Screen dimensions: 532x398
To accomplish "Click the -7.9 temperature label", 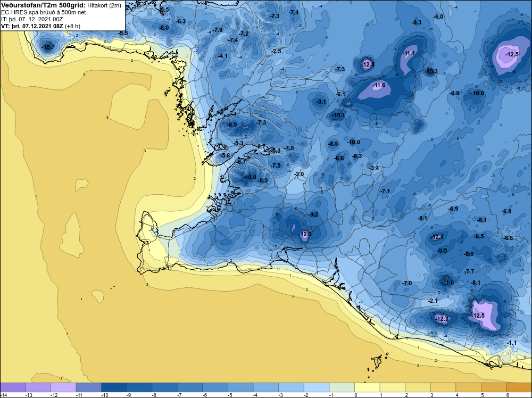I will 289,148.
